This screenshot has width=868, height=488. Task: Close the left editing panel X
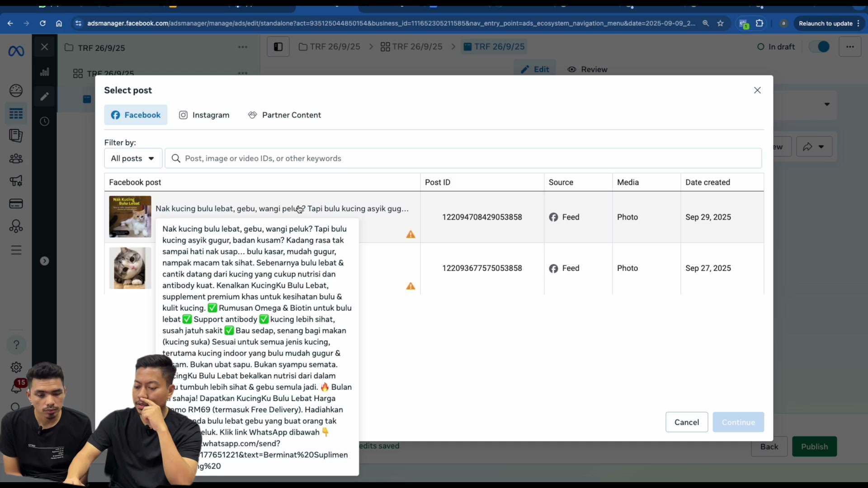pos(44,47)
